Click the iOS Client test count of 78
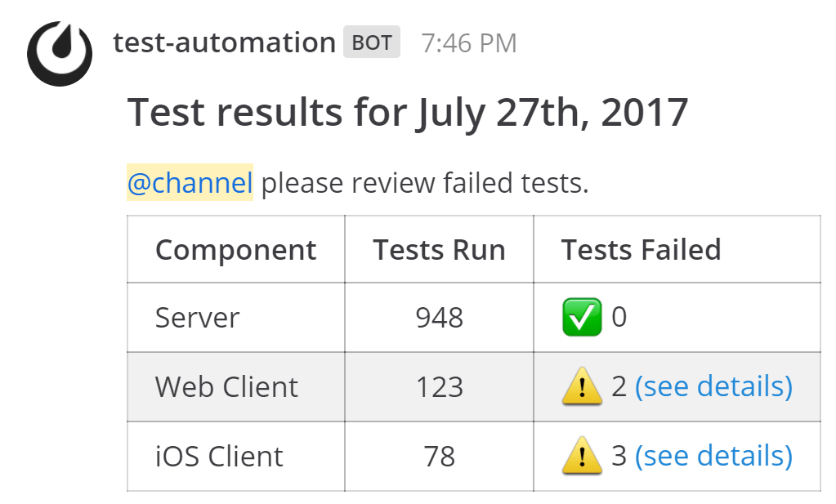This screenshot has width=836, height=504. [x=438, y=456]
